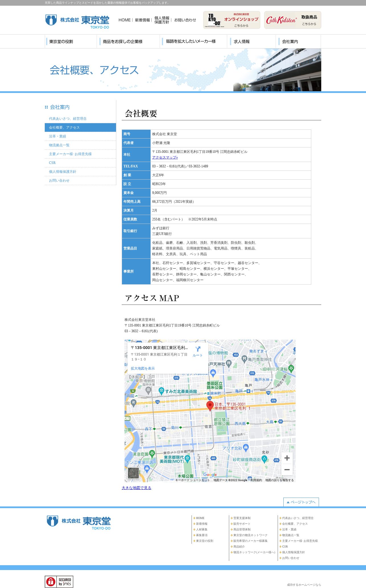Viewport: 366px width, 588px height.
Task: Click 拡大地図を表示 on the map card
Action: click(x=143, y=368)
